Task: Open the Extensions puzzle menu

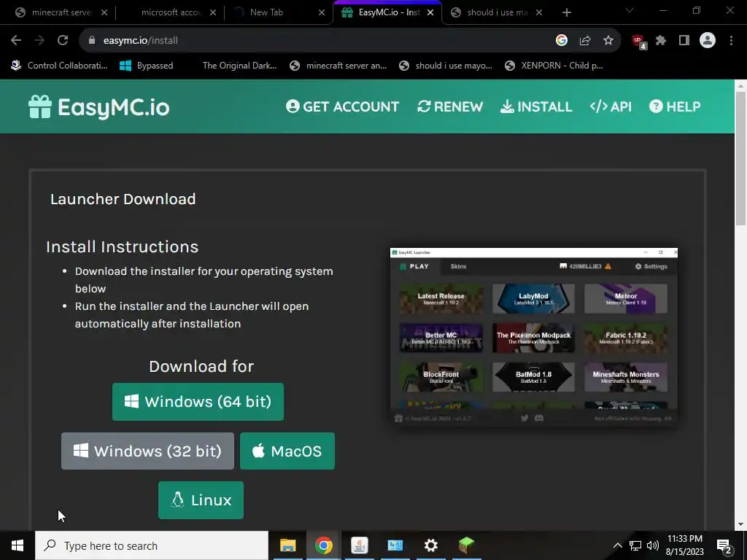Action: (661, 41)
